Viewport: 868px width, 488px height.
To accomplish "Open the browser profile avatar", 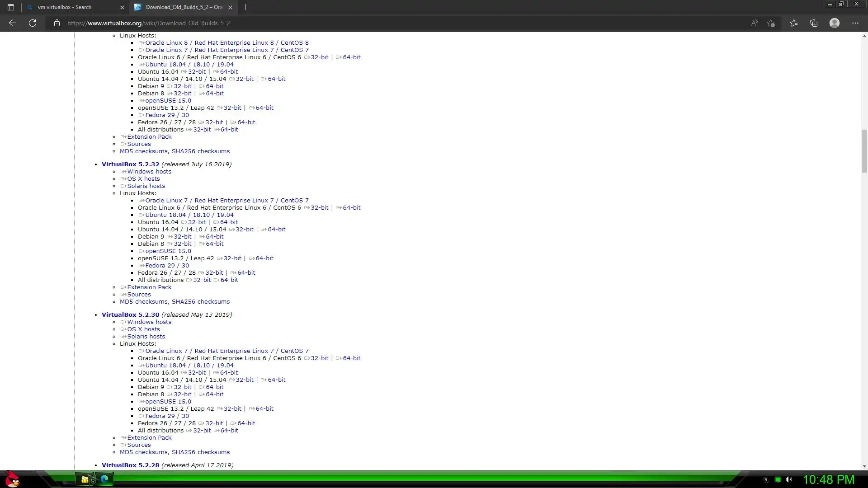I will pos(835,23).
